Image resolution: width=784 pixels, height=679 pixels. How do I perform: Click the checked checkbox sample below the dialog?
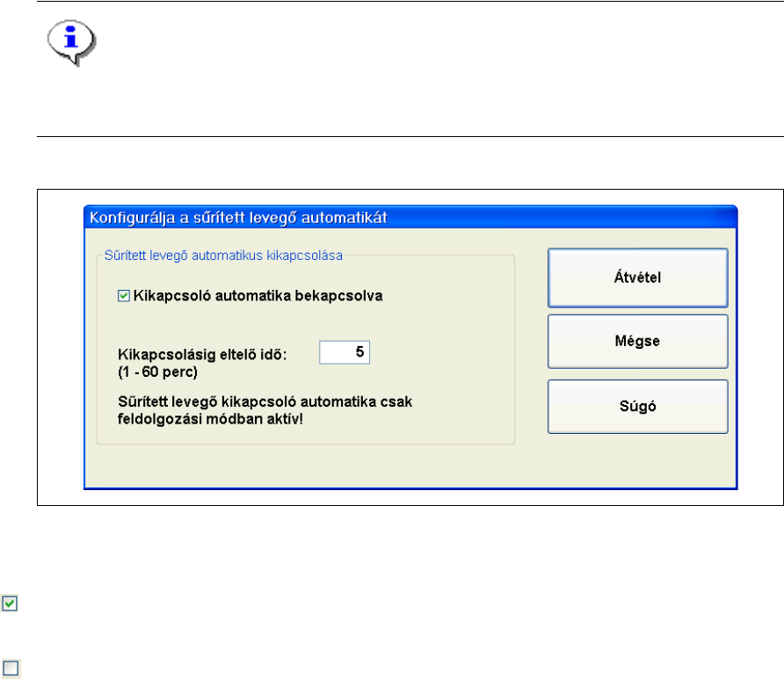coord(10,603)
